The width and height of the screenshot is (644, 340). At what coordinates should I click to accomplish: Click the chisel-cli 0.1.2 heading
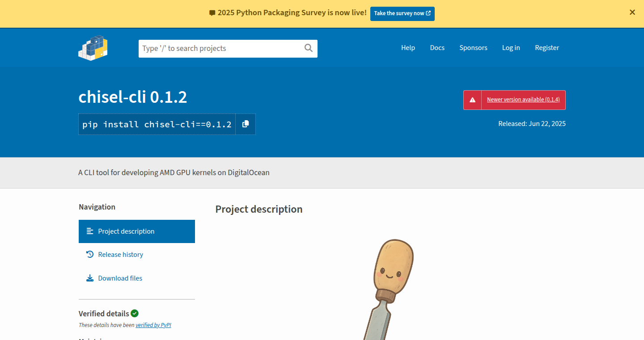tap(133, 97)
